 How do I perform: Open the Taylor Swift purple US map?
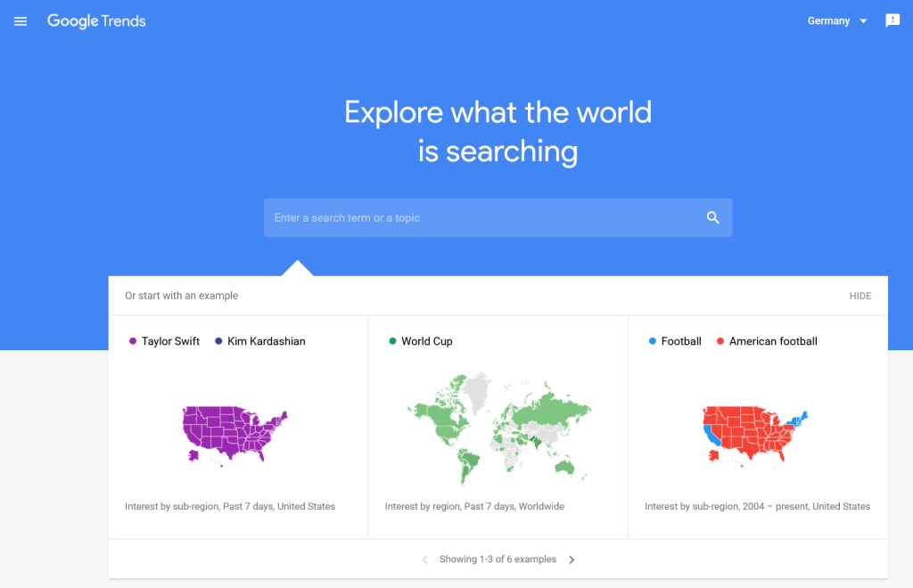pyautogui.click(x=235, y=434)
